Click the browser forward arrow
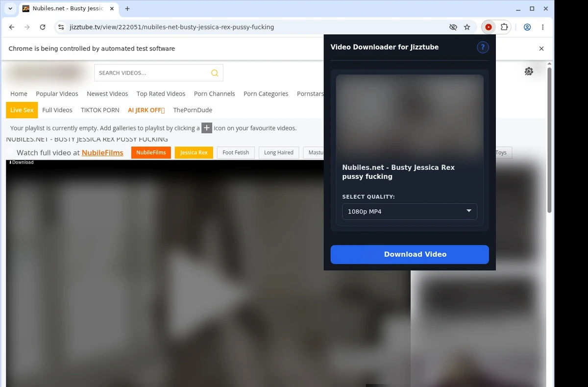This screenshot has width=588, height=387. click(27, 27)
